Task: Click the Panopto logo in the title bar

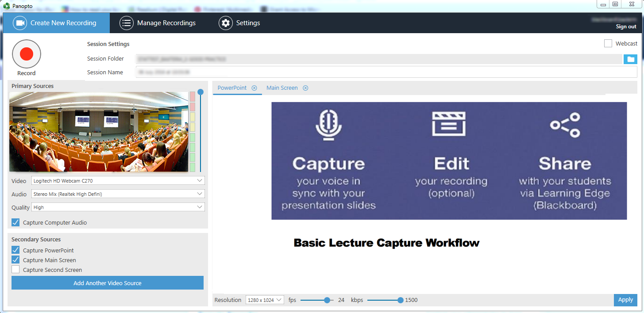Action: click(6, 6)
